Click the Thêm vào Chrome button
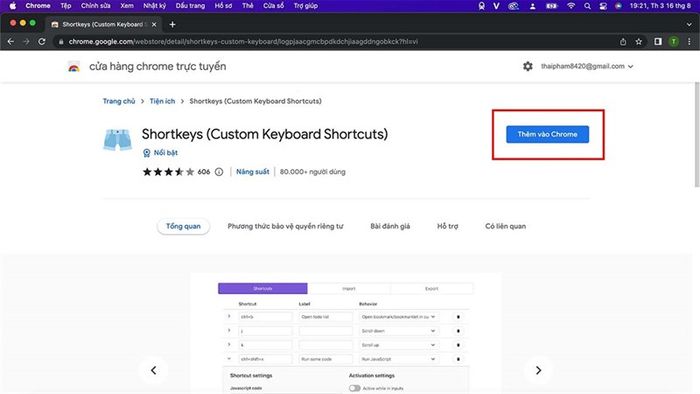700x394 pixels. [x=547, y=134]
